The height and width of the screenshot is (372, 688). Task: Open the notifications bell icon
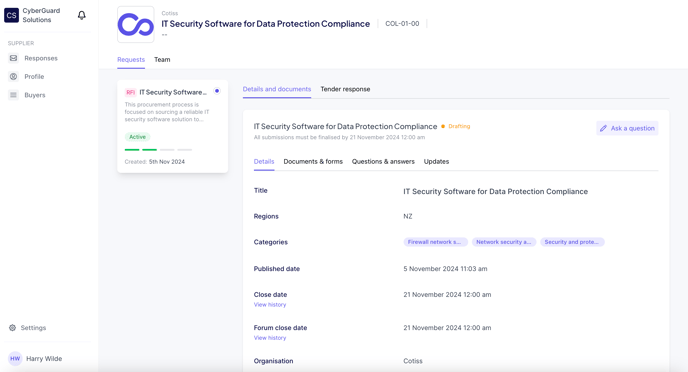(x=82, y=15)
